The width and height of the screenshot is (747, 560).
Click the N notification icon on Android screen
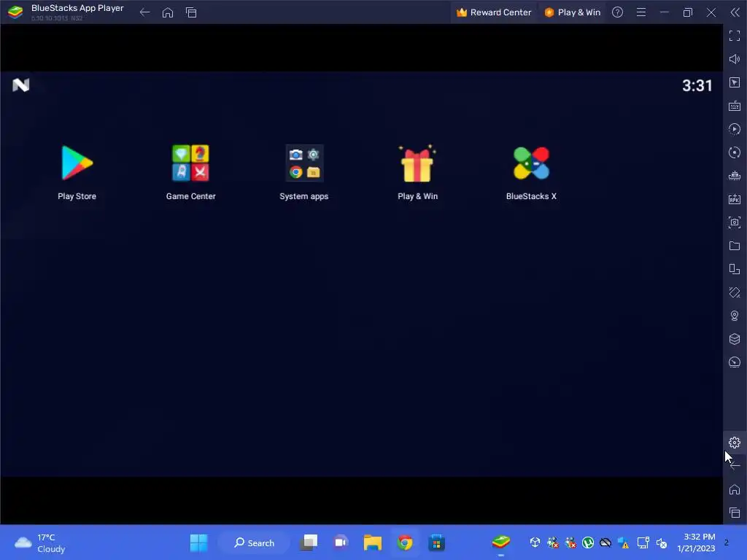click(x=21, y=85)
